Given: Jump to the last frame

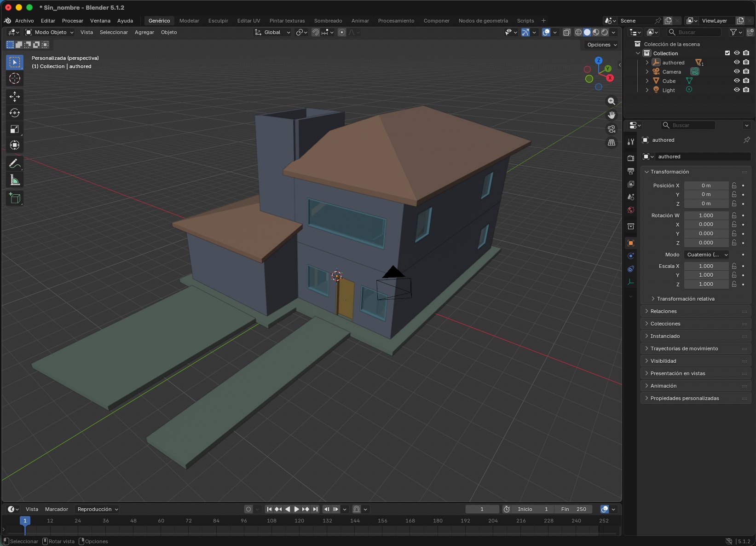Looking at the screenshot, I should point(315,509).
